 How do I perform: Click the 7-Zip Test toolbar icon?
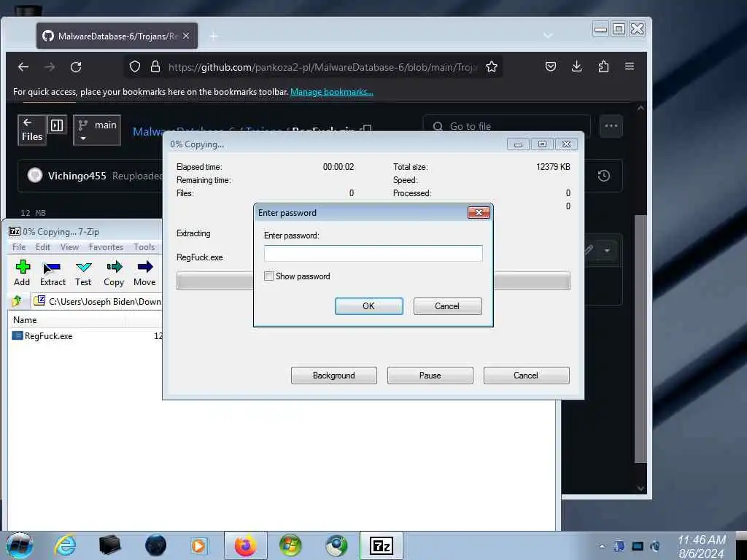[x=83, y=273]
